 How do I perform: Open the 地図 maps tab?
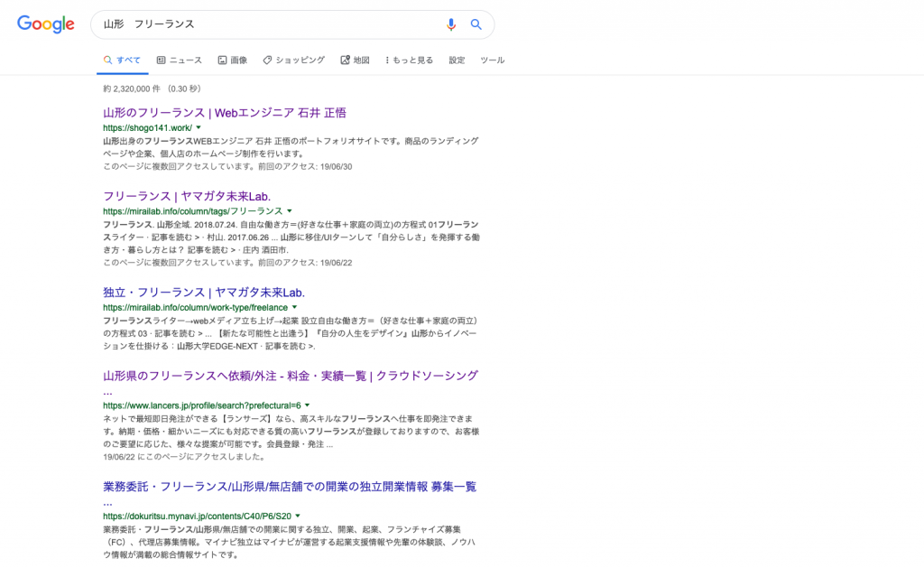click(356, 61)
